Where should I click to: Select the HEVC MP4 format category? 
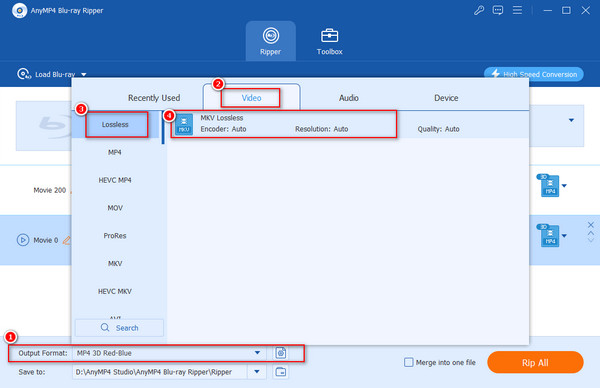(x=115, y=180)
